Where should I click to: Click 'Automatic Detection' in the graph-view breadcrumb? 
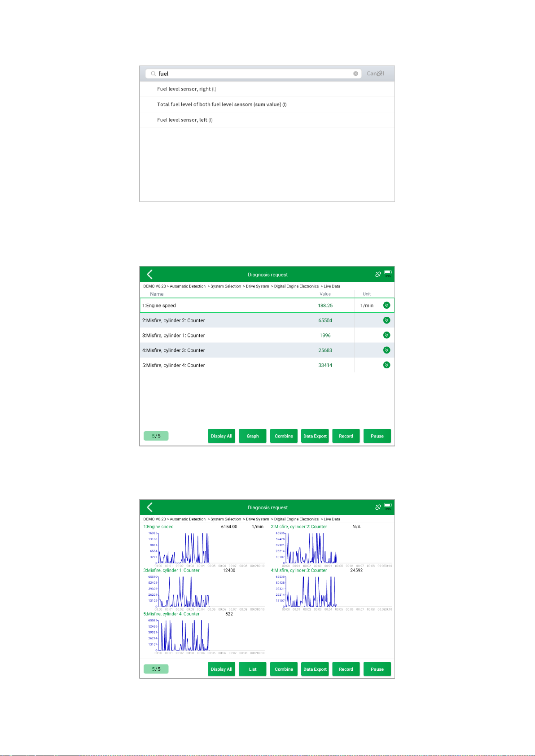(188, 519)
